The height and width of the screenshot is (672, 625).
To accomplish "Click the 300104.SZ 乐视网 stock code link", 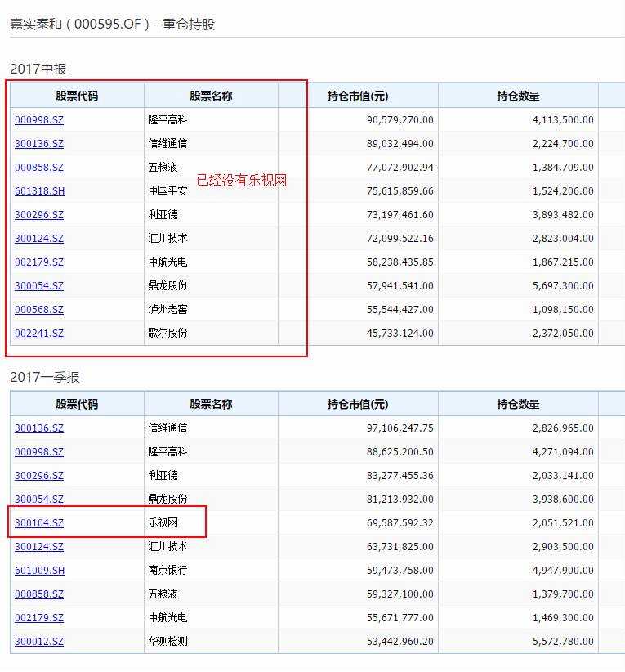I will pyautogui.click(x=39, y=523).
